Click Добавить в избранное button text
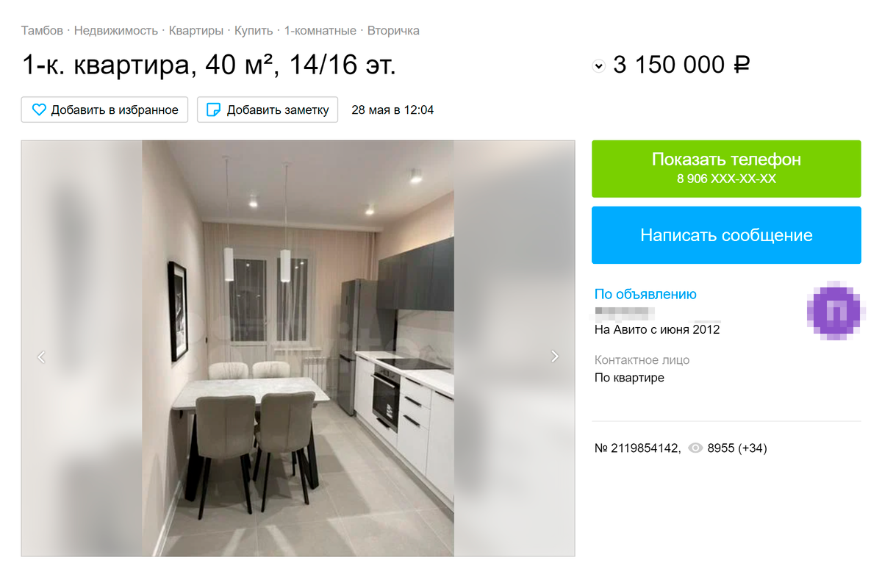The width and height of the screenshot is (882, 588). [x=115, y=110]
